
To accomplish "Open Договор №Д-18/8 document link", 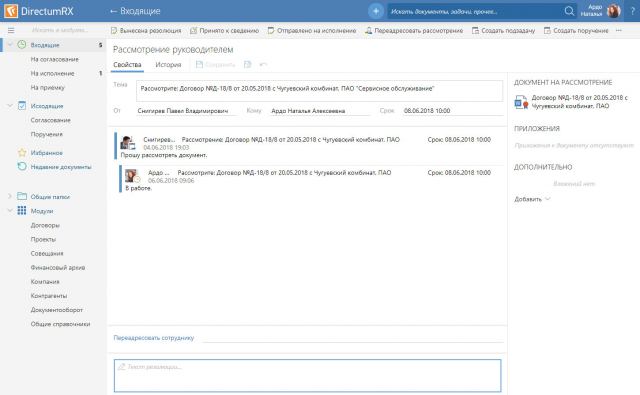I will (x=580, y=102).
